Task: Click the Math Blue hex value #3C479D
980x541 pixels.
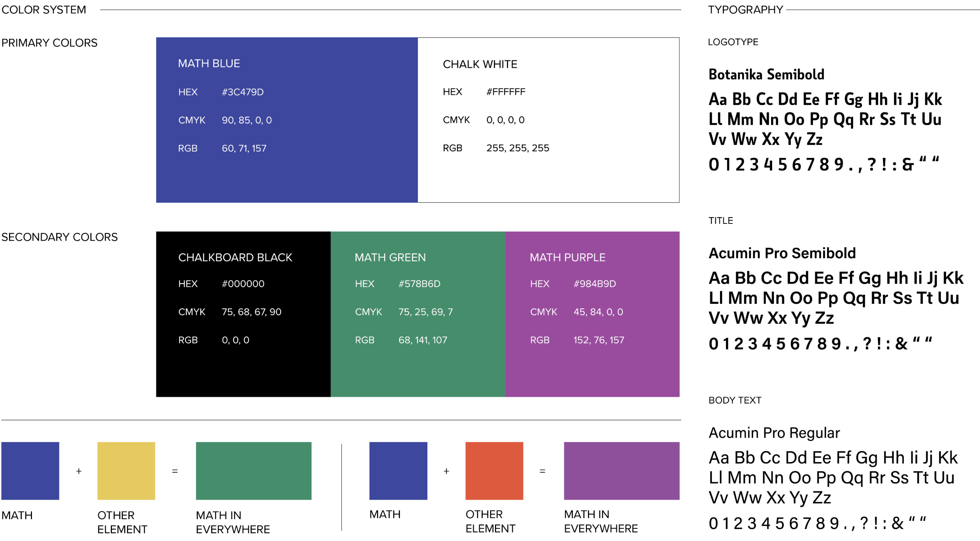Action: click(242, 92)
